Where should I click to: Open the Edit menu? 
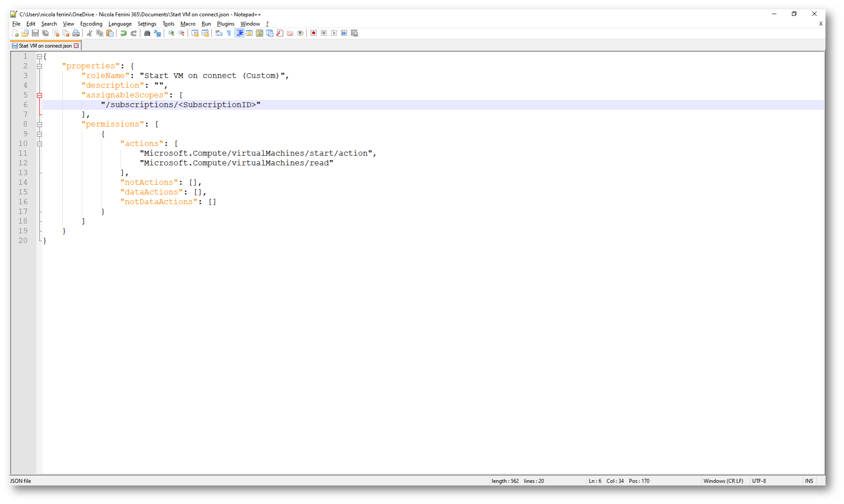click(31, 24)
